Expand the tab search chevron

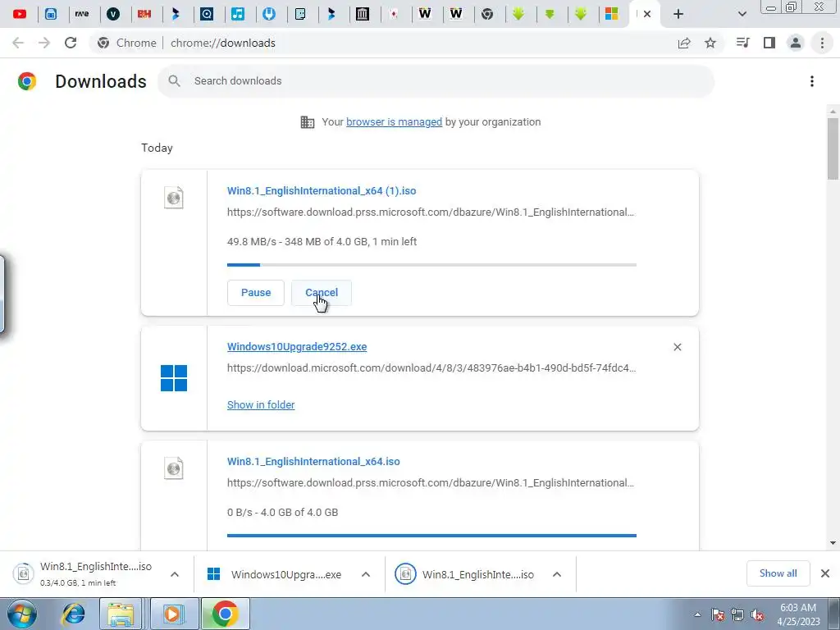pos(742,15)
